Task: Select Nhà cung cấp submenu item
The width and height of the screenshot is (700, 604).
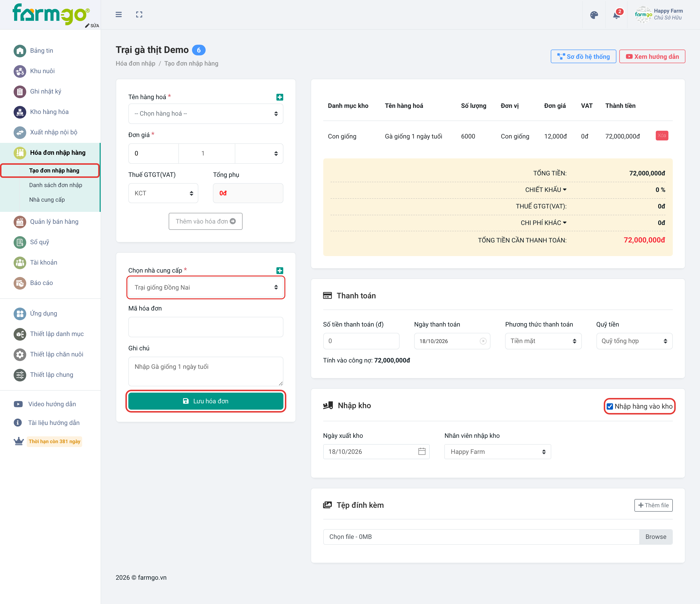Action: click(x=47, y=199)
